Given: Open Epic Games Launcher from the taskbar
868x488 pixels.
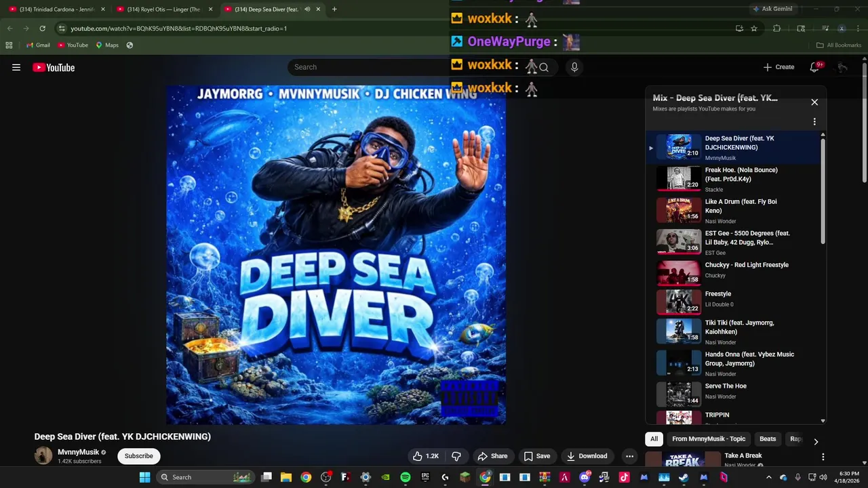Looking at the screenshot, I should tap(425, 477).
